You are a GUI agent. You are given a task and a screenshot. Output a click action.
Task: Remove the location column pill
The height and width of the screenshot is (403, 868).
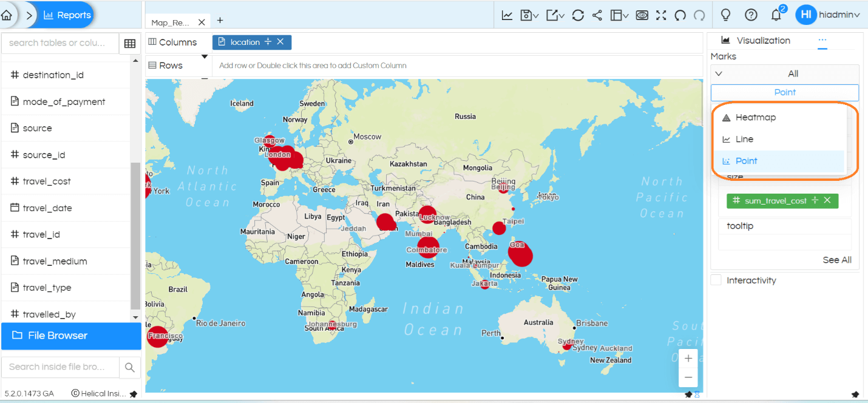[x=280, y=42]
